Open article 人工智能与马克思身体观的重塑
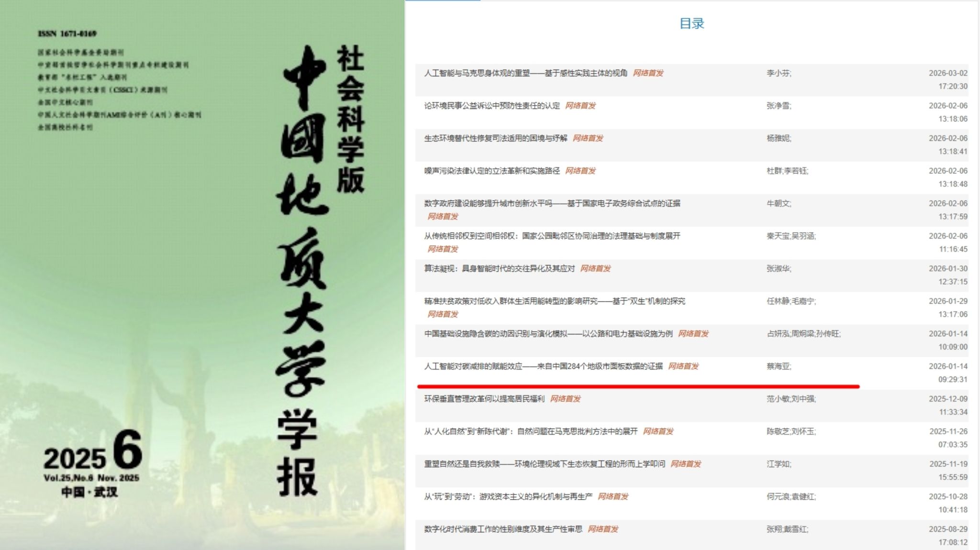 coord(525,73)
